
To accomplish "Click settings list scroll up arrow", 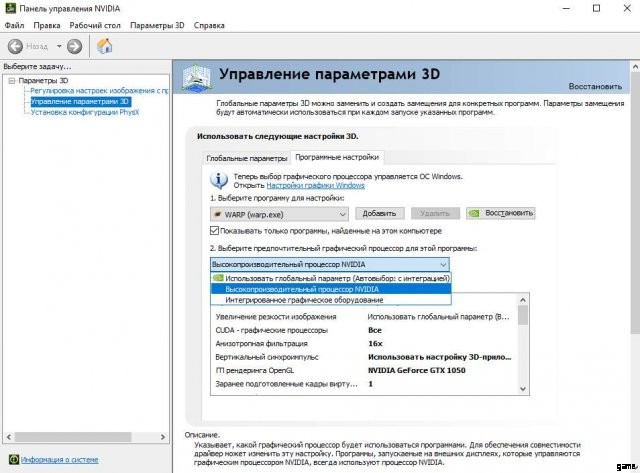I will click(x=523, y=300).
